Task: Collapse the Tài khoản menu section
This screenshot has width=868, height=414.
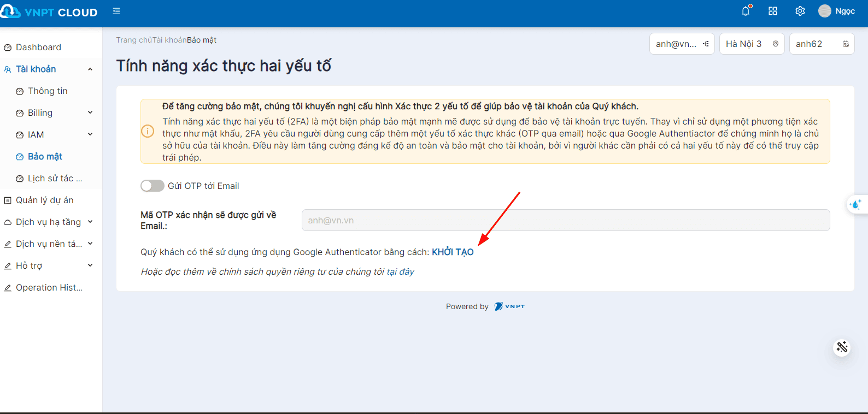Action: pos(90,69)
